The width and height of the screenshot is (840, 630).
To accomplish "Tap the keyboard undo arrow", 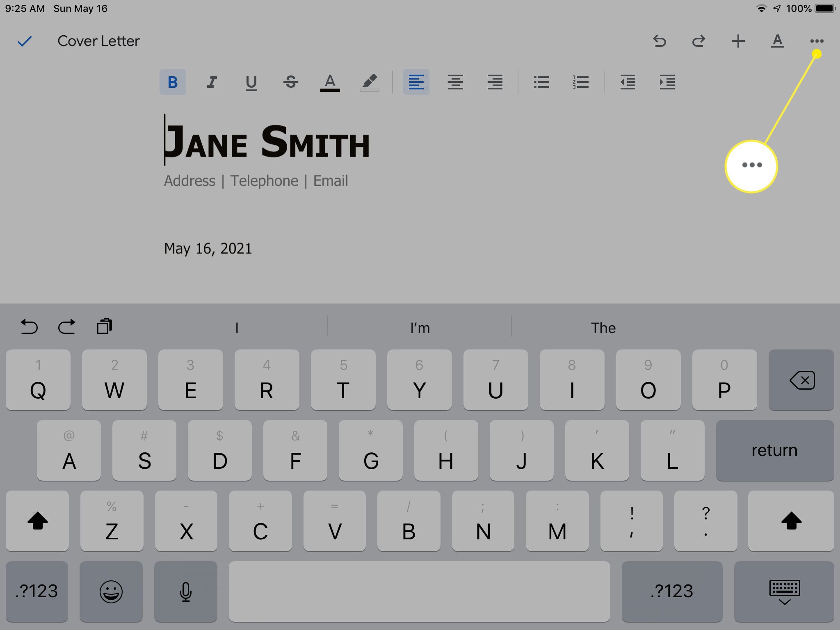I will click(29, 327).
